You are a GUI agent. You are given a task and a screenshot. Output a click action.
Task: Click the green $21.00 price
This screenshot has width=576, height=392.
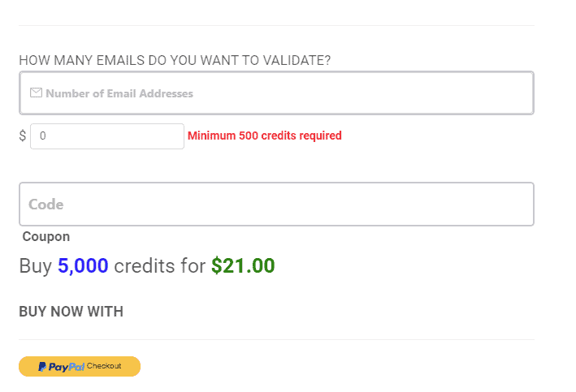coord(243,265)
